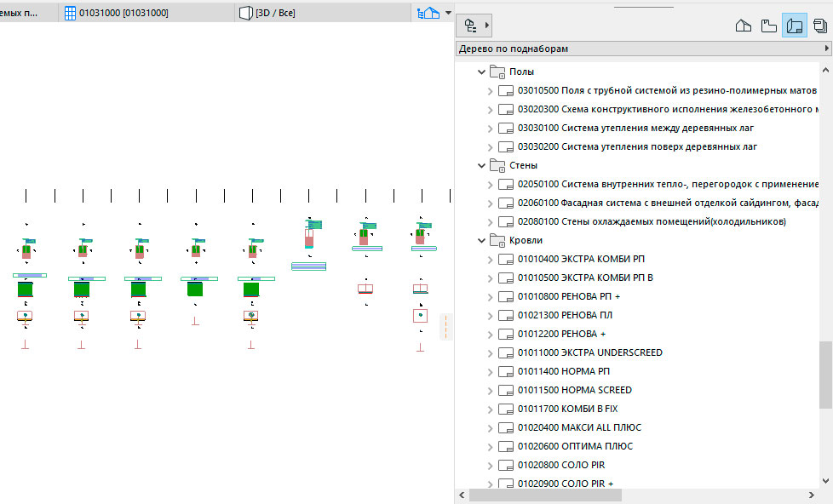Open the Publisher Sets navigator icon

820,26
